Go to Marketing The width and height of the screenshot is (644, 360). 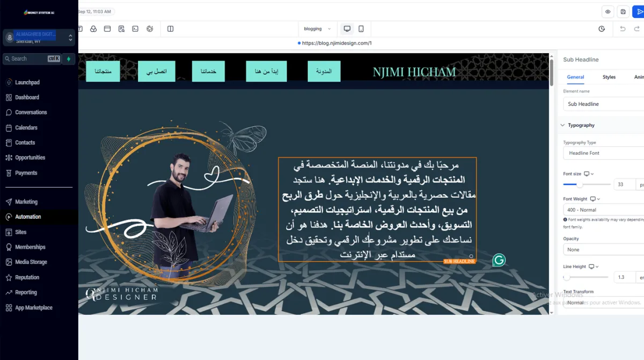26,201
